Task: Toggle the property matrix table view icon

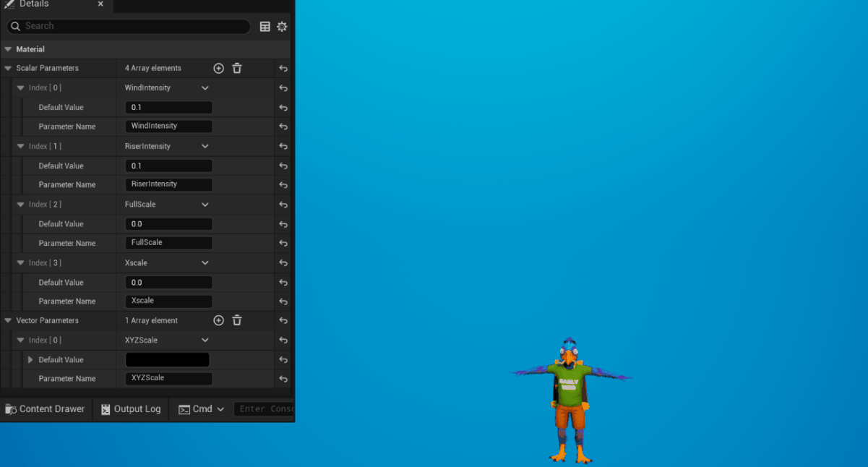Action: click(x=265, y=27)
